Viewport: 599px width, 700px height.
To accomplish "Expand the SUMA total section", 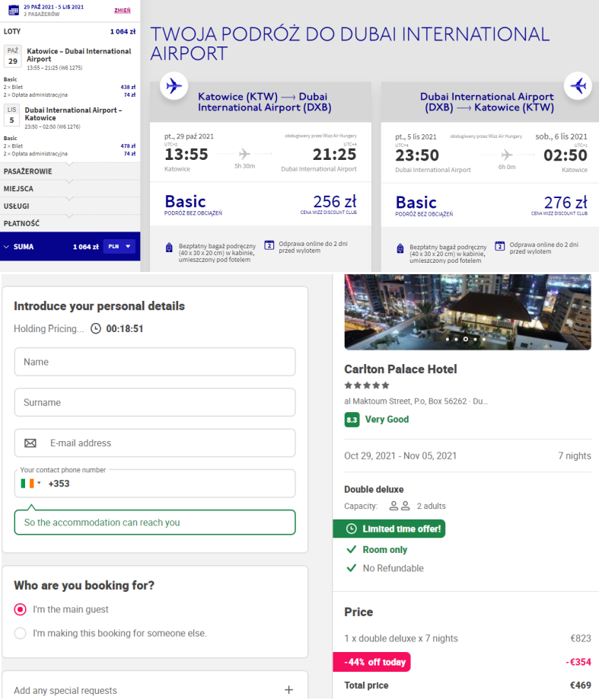I will [8, 247].
